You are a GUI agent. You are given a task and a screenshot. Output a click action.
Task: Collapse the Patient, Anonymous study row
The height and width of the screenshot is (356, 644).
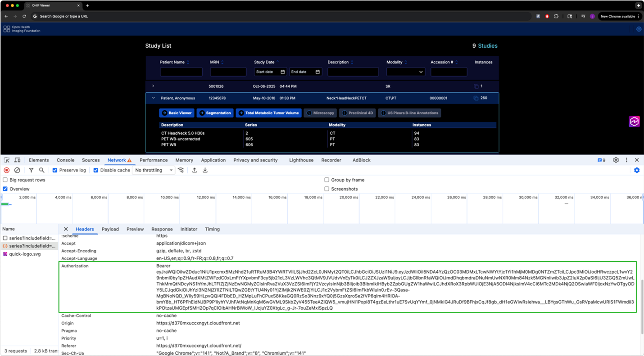(153, 98)
